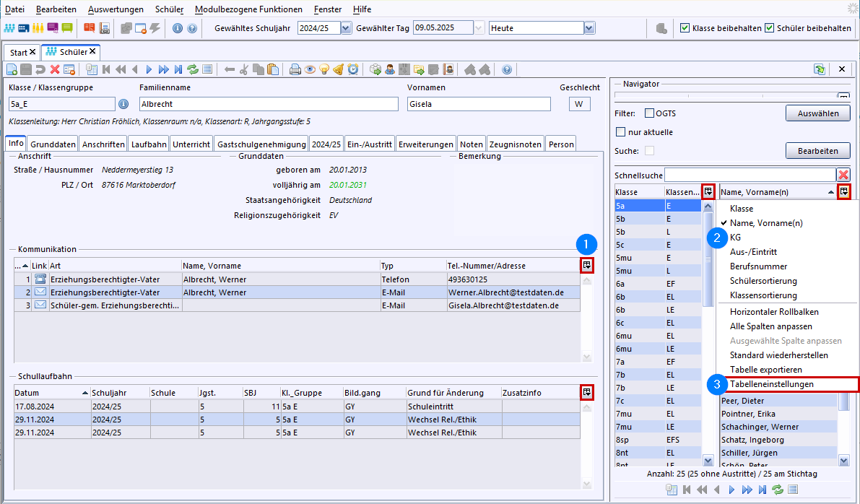This screenshot has width=860, height=504.
Task: Click the blue info icon beside help
Action: coord(178,28)
